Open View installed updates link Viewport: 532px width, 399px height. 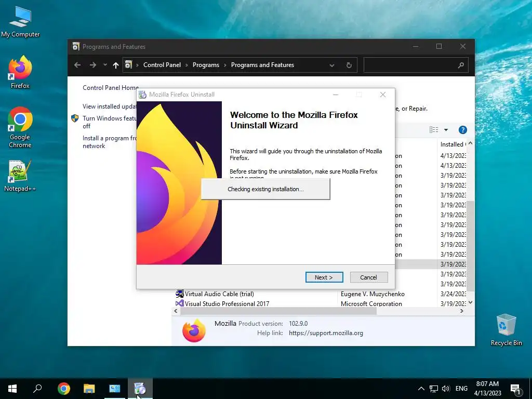[x=109, y=106]
